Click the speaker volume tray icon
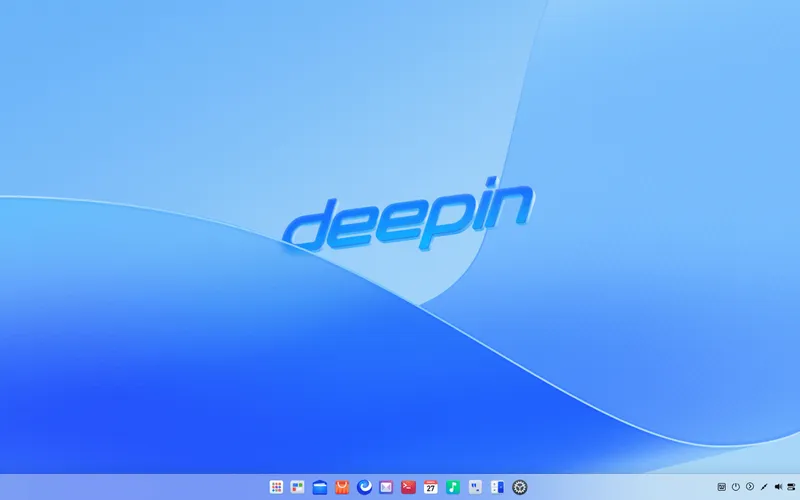Image resolution: width=800 pixels, height=500 pixels. pyautogui.click(x=778, y=487)
